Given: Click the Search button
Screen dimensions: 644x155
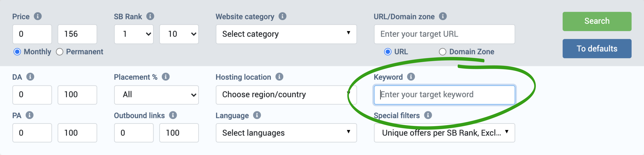Looking at the screenshot, I should tap(597, 21).
